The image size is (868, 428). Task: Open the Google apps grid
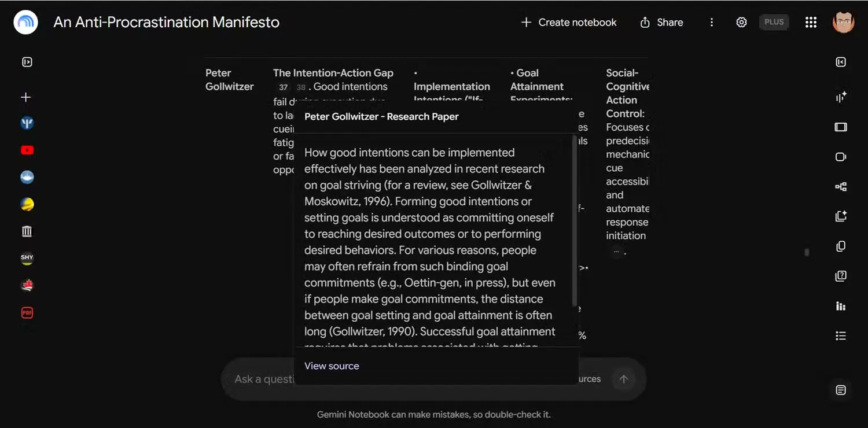811,23
